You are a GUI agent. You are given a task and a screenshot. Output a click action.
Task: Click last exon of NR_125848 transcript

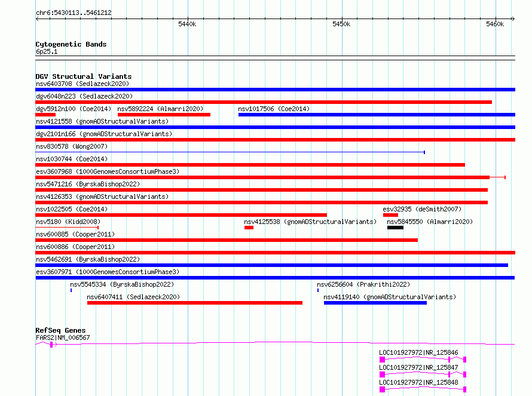(464, 389)
